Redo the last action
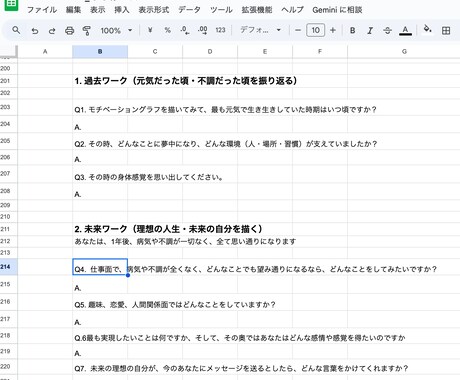Screen dimensions: 460x380 coord(52,31)
